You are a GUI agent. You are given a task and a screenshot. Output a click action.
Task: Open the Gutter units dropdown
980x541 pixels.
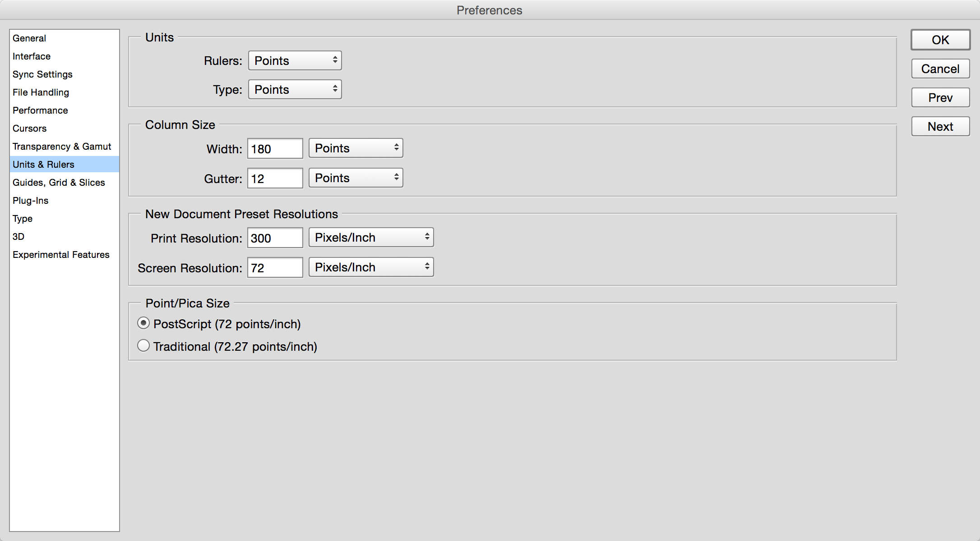tap(356, 178)
